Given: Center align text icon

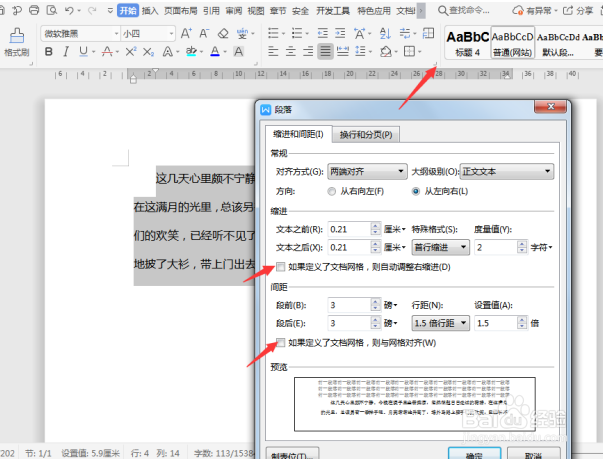Looking at the screenshot, I should click(291, 51).
